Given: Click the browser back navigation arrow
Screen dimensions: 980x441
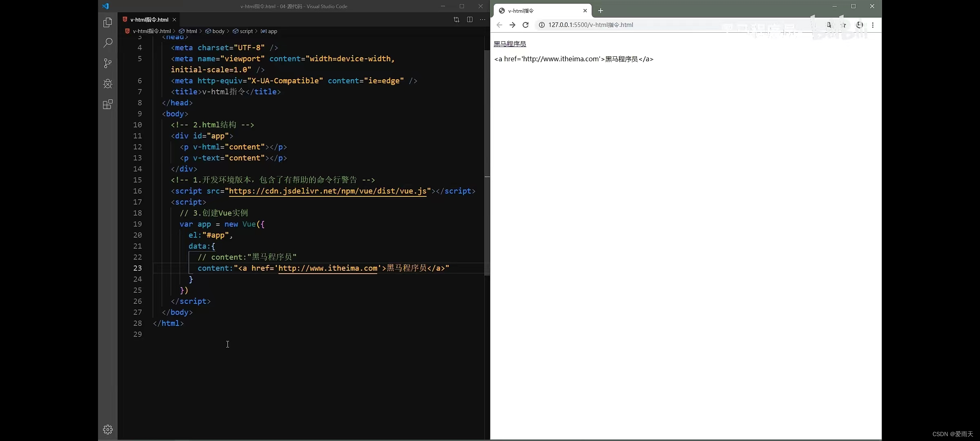Looking at the screenshot, I should click(x=499, y=25).
